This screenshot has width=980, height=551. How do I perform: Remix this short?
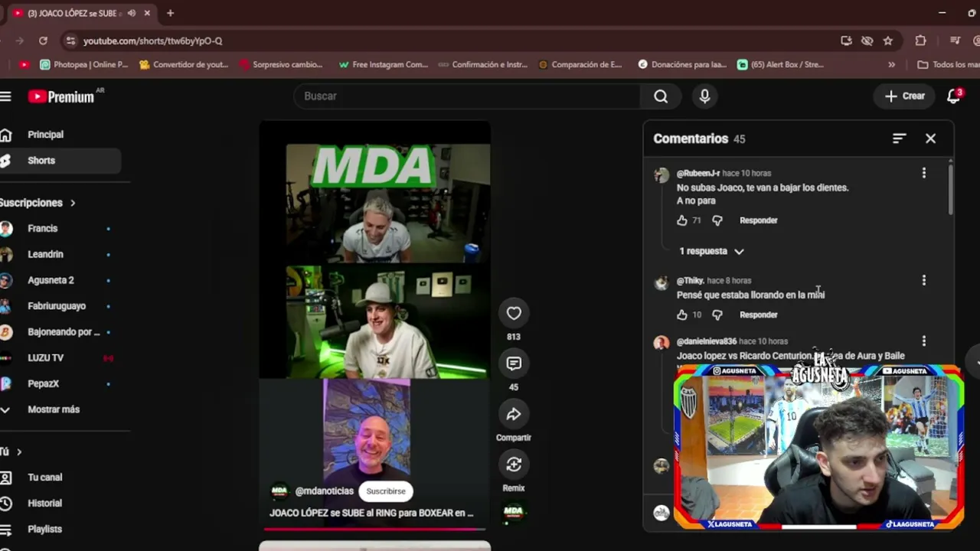pos(514,465)
